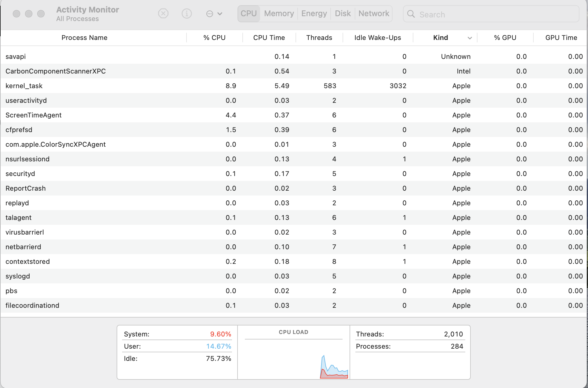Sort by the % CPU column header
Screen dimensions: 588x388
click(214, 38)
